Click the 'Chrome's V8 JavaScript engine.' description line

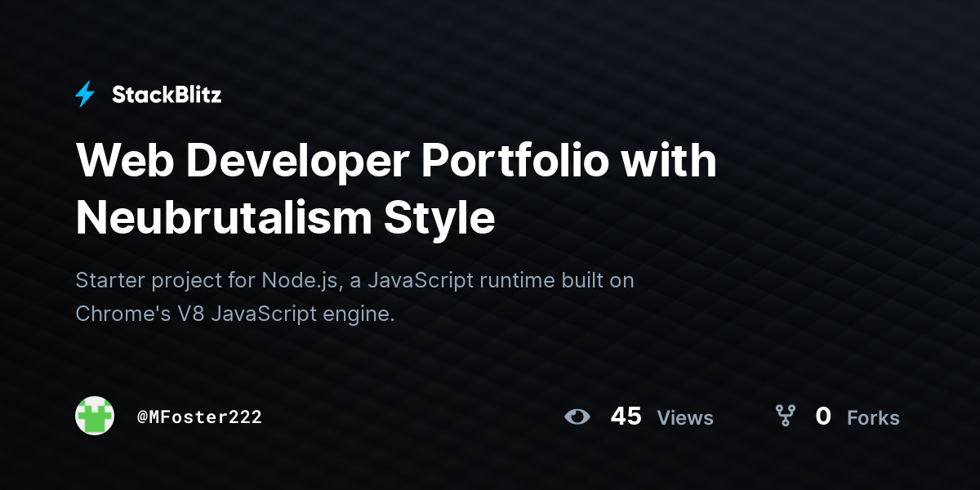235,314
